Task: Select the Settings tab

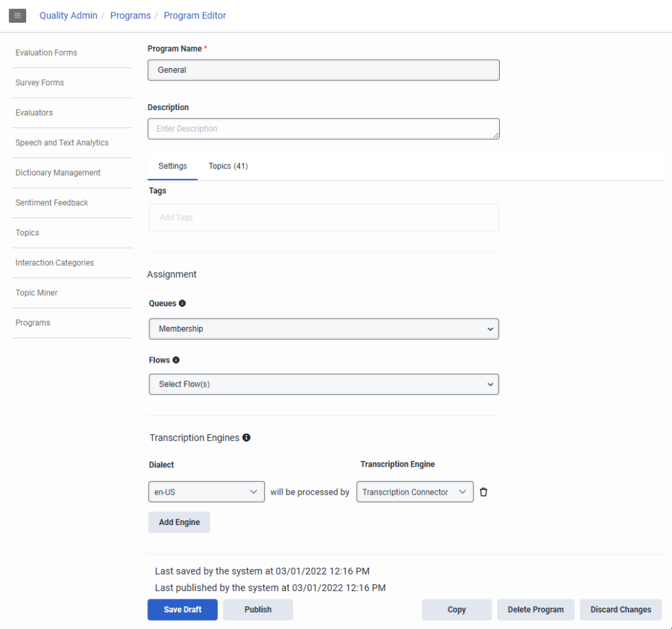Action: [x=173, y=166]
